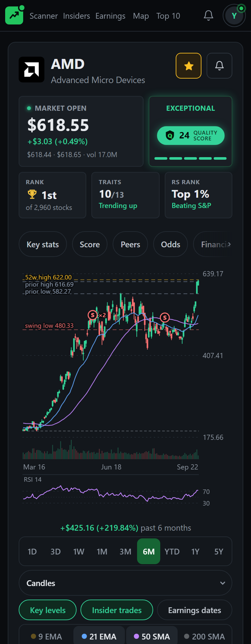Click the AMD company logo

pyautogui.click(x=32, y=70)
